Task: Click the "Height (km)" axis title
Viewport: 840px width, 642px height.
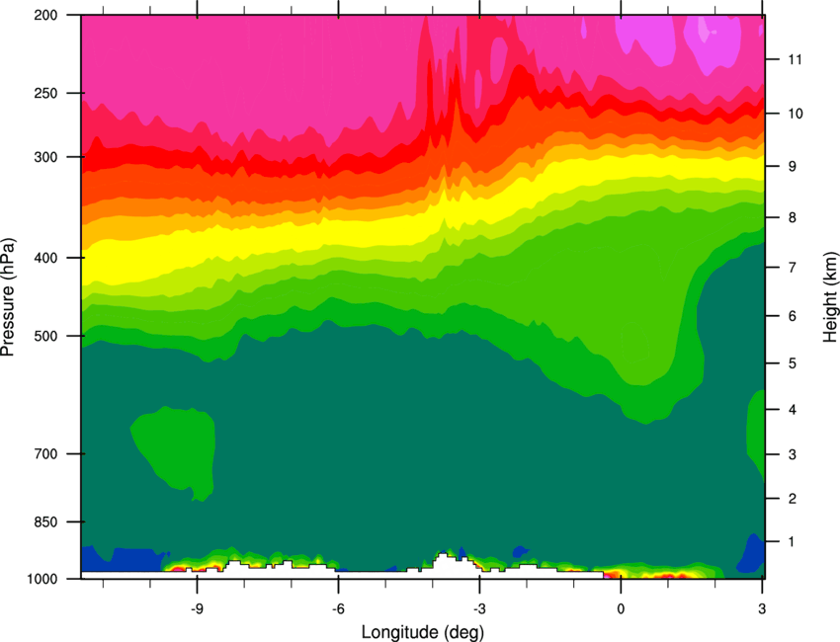Action: [x=830, y=298]
